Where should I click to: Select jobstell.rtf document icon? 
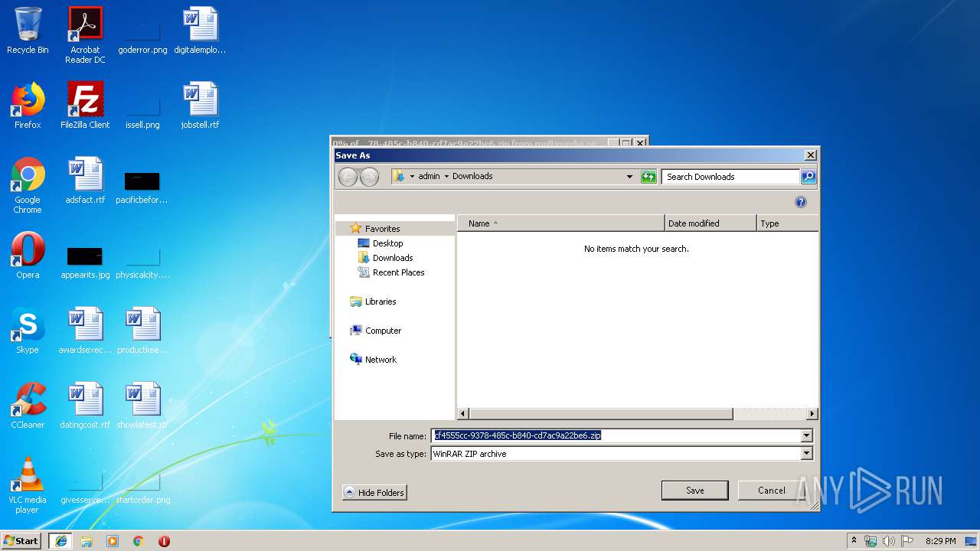[x=200, y=106]
